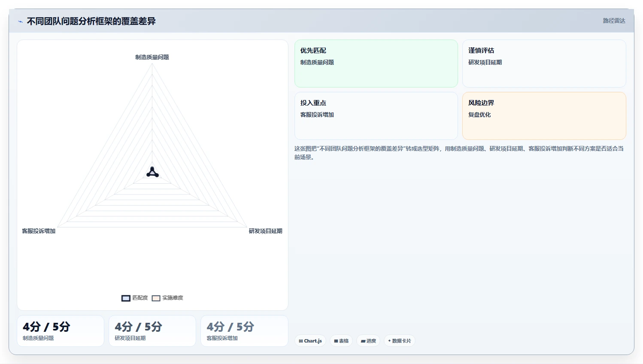This screenshot has height=364, width=643.
Task: Select the 数据卡片 tag
Action: click(400, 341)
